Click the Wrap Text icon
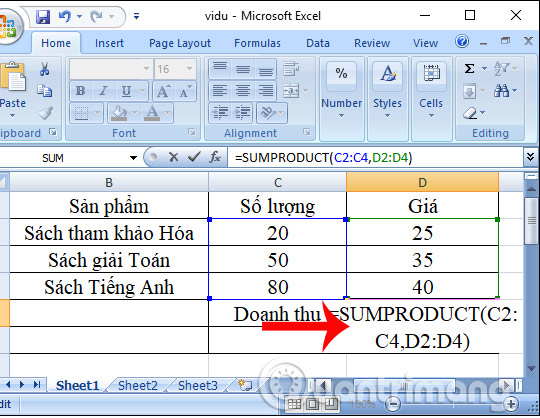The height and width of the screenshot is (418, 540). (291, 69)
